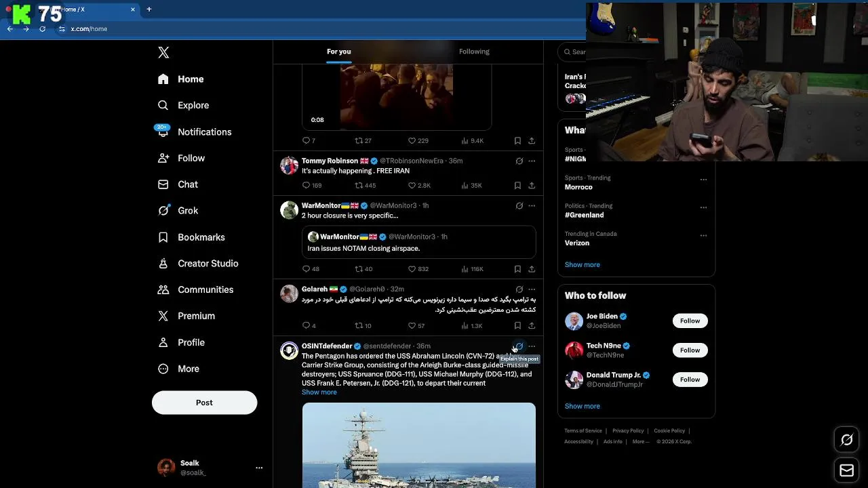The image size is (868, 488).
Task: Open more options on Tommy Robinson's post
Action: click(532, 161)
